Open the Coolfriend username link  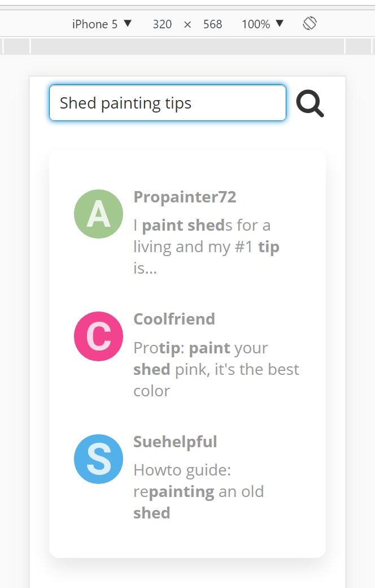[174, 319]
